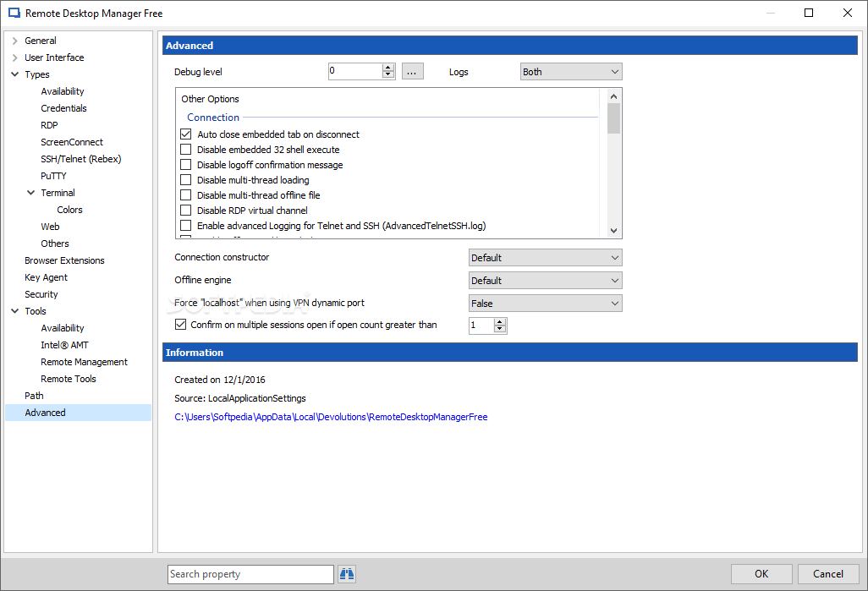Screen dimensions: 868x591
Task: Expand the User Interface tree node
Action: click(15, 57)
